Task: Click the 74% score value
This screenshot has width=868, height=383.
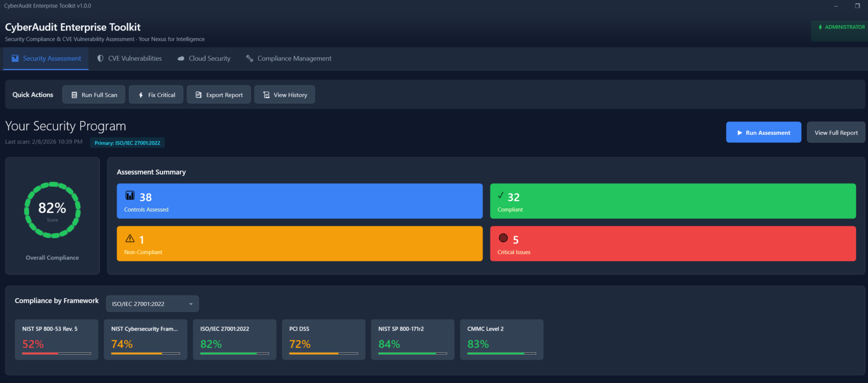Action: (x=122, y=344)
